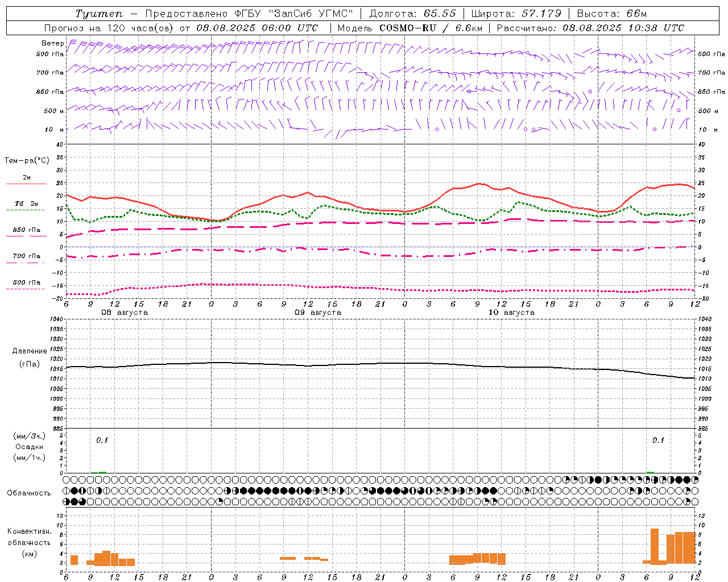Click the "Высота: 66м" header value

coord(612,14)
